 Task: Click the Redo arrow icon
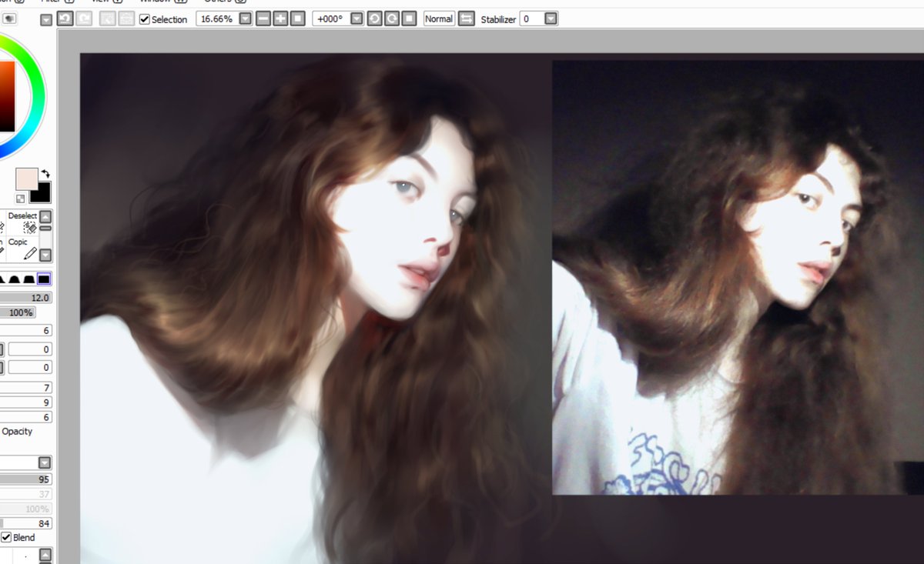[x=85, y=19]
